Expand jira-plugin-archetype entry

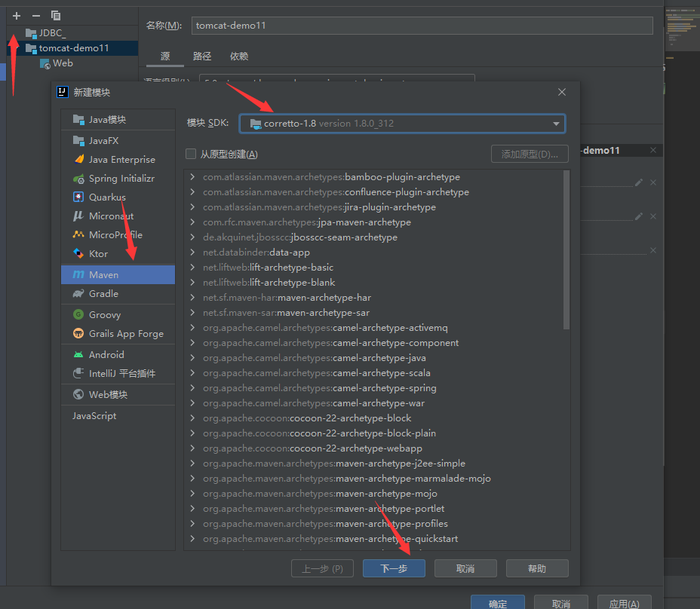click(x=192, y=207)
